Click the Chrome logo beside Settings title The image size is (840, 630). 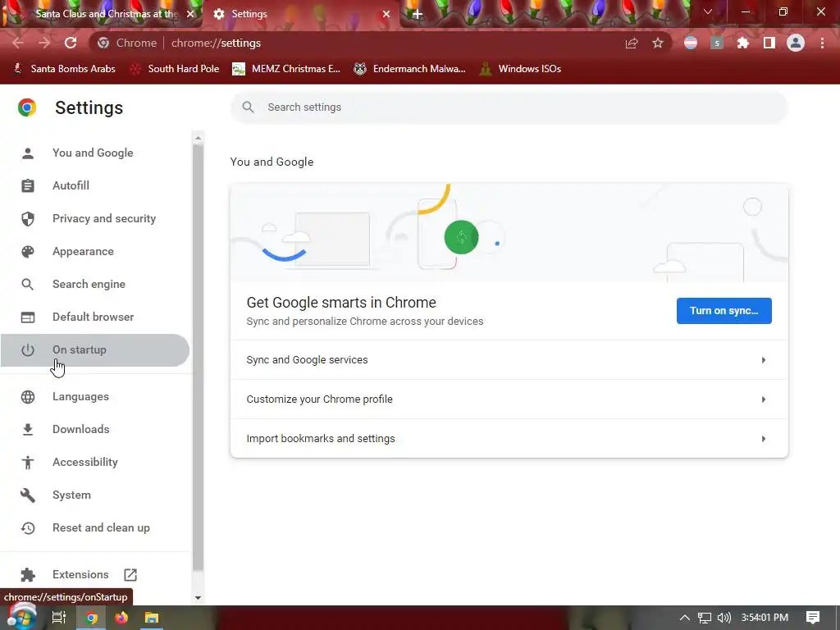(x=27, y=107)
